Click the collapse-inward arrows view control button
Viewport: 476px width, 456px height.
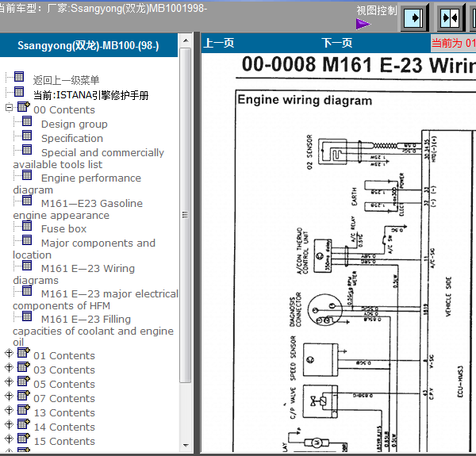pyautogui.click(x=450, y=18)
